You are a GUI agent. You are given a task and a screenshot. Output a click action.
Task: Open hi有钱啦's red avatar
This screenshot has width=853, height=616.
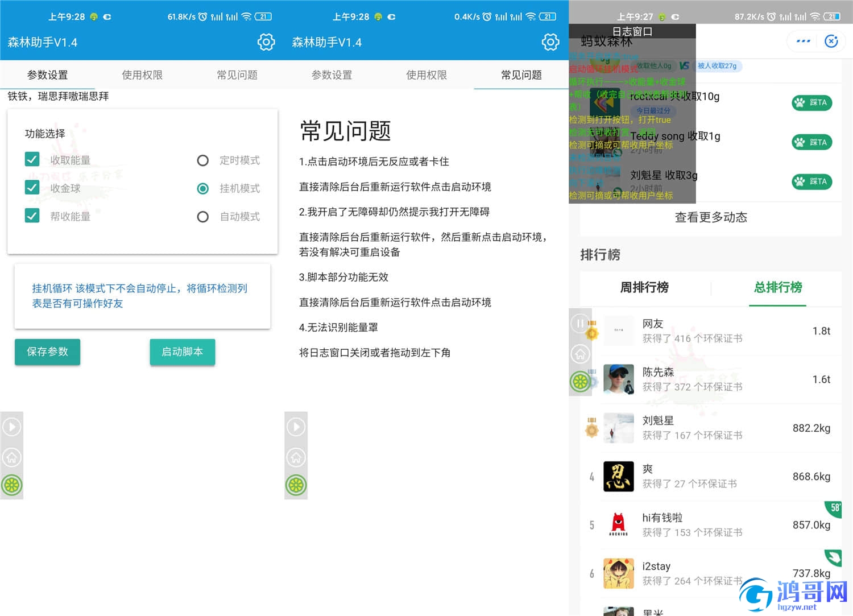[618, 525]
